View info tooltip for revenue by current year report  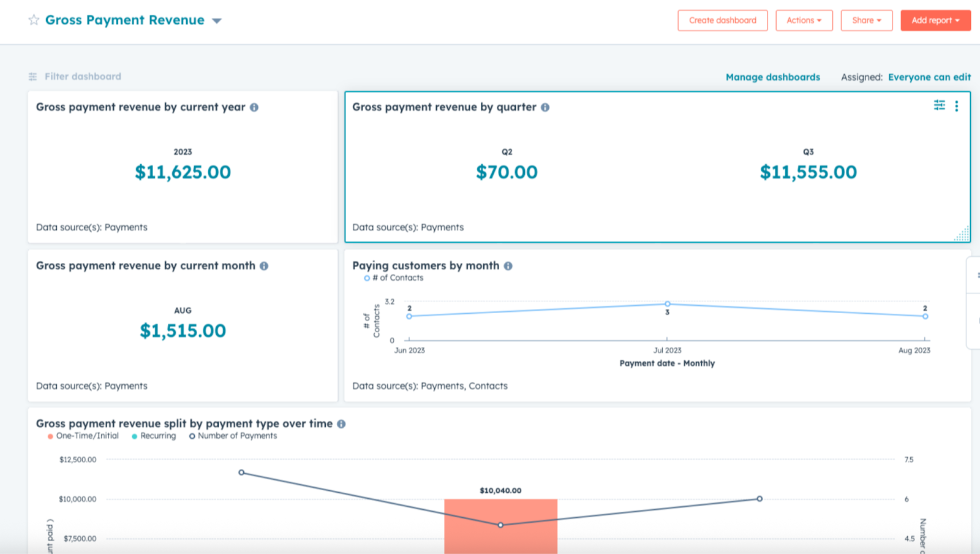coord(255,107)
